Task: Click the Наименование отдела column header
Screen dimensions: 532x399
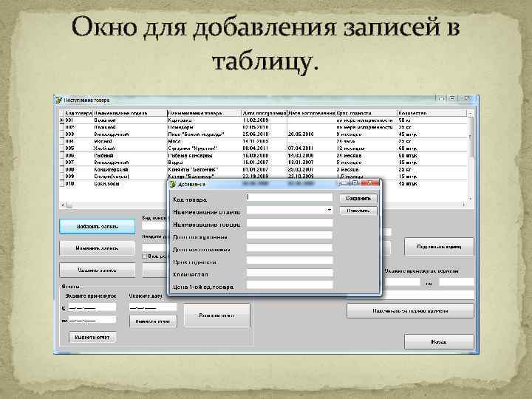Action: pyautogui.click(x=130, y=113)
